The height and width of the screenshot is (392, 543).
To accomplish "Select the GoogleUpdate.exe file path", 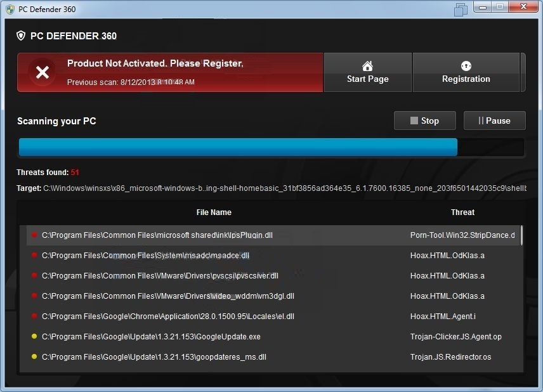I will (151, 337).
